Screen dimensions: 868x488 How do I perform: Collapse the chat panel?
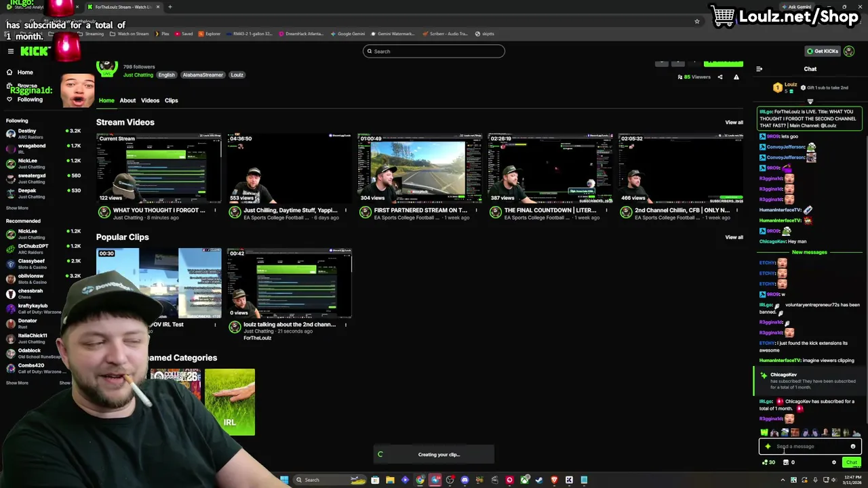point(759,69)
